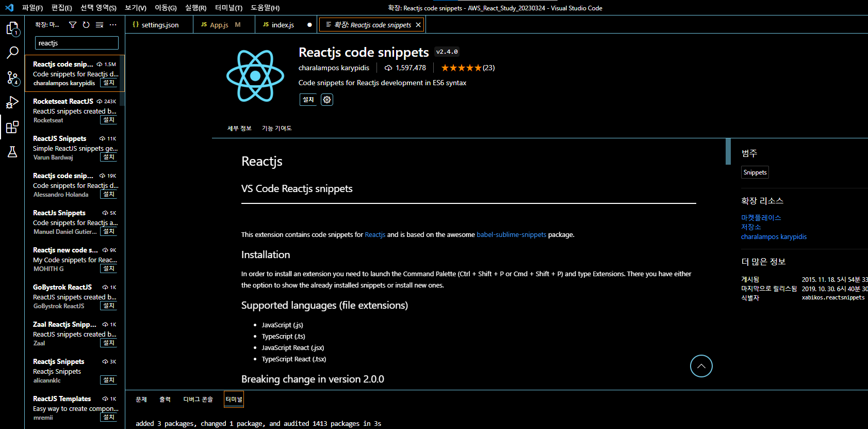
Task: Open the 선택 영역(S) menu
Action: pyautogui.click(x=99, y=8)
